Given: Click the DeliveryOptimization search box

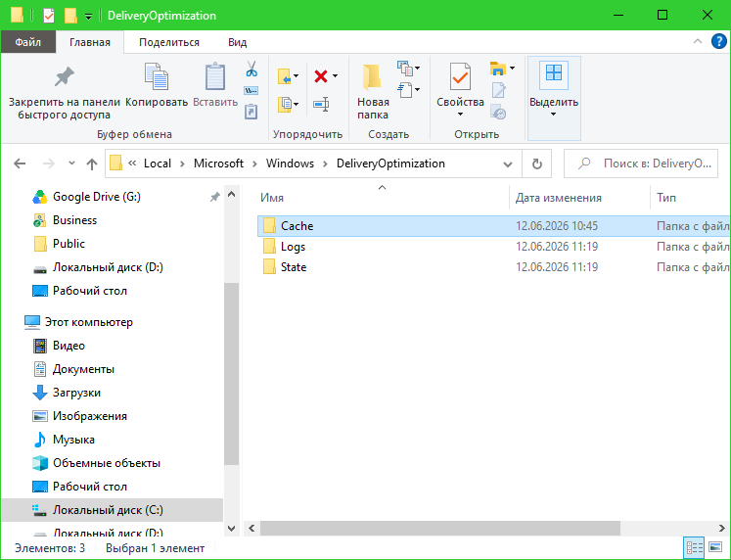Looking at the screenshot, I should coord(641,163).
